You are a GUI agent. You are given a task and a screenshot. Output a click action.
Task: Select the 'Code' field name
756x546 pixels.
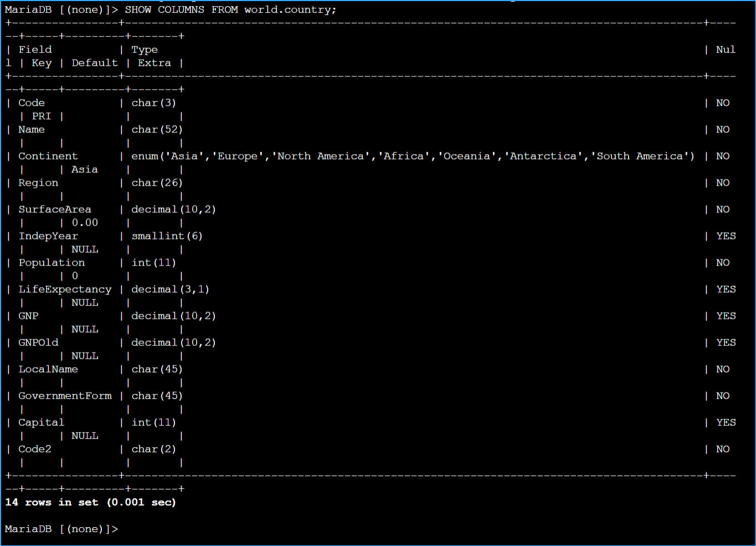click(x=32, y=103)
